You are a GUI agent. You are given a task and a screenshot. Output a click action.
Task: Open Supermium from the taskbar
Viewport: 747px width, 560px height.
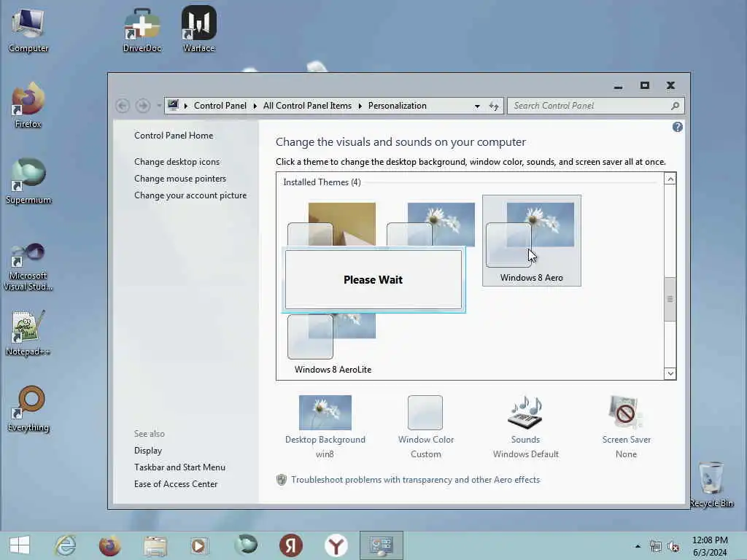[x=246, y=545]
